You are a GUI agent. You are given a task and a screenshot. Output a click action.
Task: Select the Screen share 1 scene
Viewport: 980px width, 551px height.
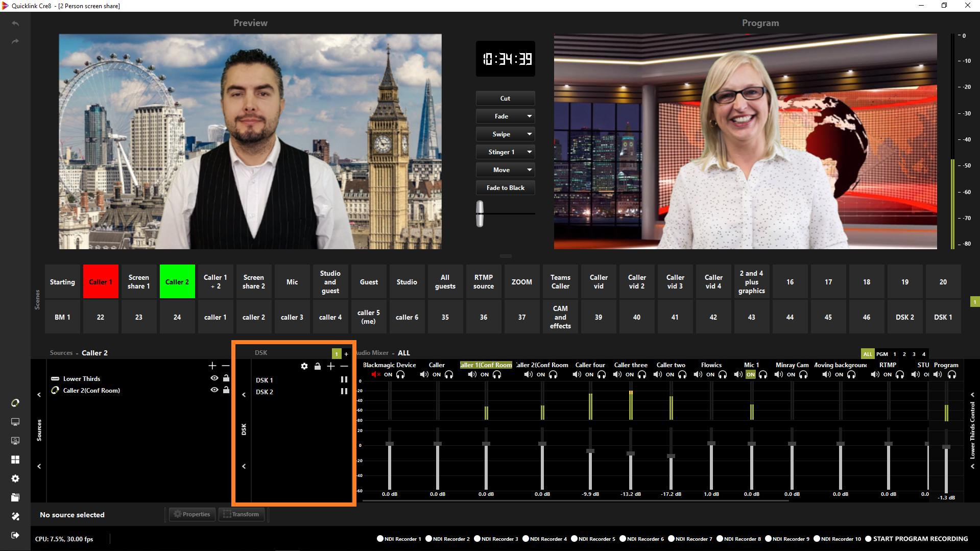(139, 282)
